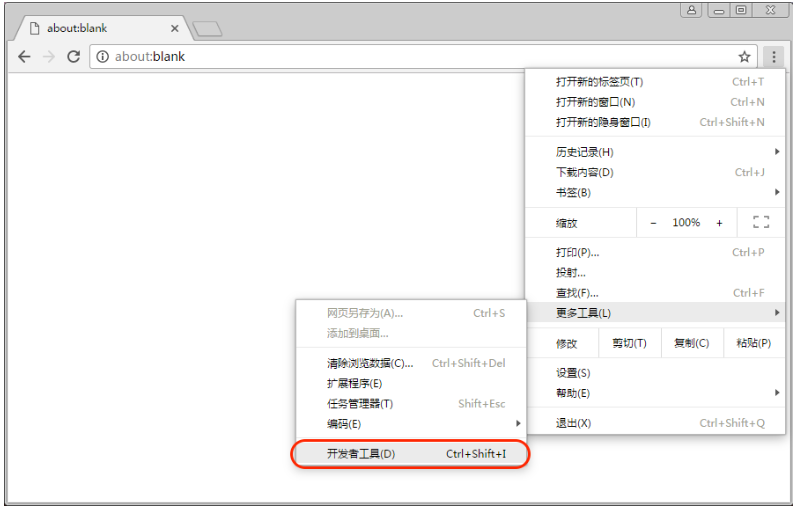Click the browser back arrow
Image resolution: width=796 pixels, height=508 pixels.
(24, 56)
